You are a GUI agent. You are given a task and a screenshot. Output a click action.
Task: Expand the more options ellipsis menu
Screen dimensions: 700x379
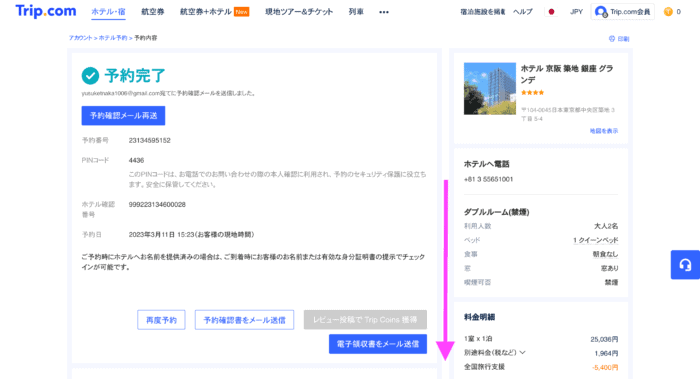click(x=384, y=12)
